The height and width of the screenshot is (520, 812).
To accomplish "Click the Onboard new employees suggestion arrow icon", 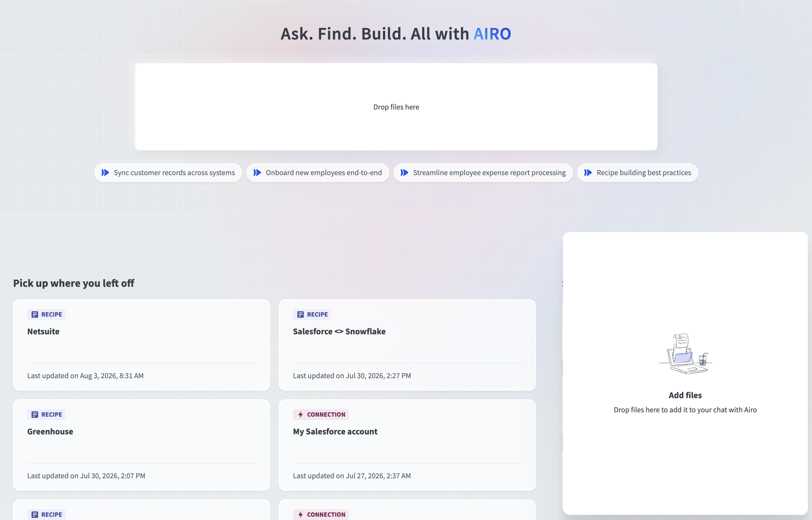I will 257,173.
